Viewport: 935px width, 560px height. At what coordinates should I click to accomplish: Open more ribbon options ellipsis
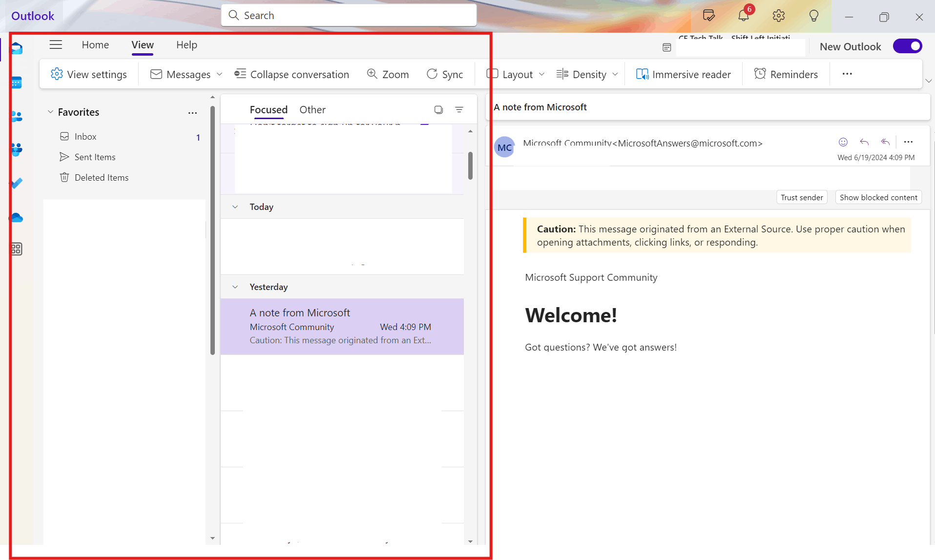point(847,74)
